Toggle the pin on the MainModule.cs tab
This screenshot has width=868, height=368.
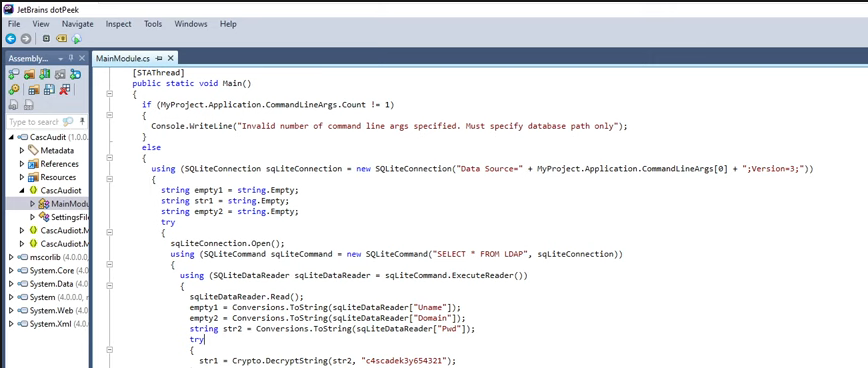tap(159, 58)
